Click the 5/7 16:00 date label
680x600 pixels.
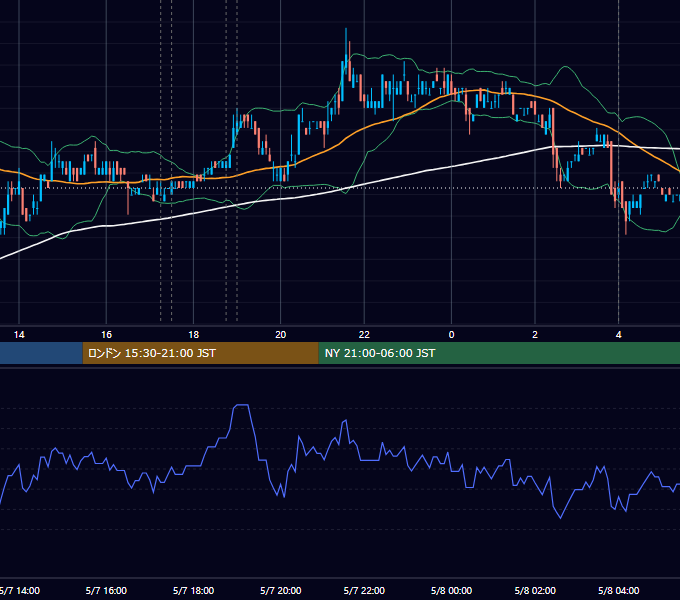click(x=106, y=590)
